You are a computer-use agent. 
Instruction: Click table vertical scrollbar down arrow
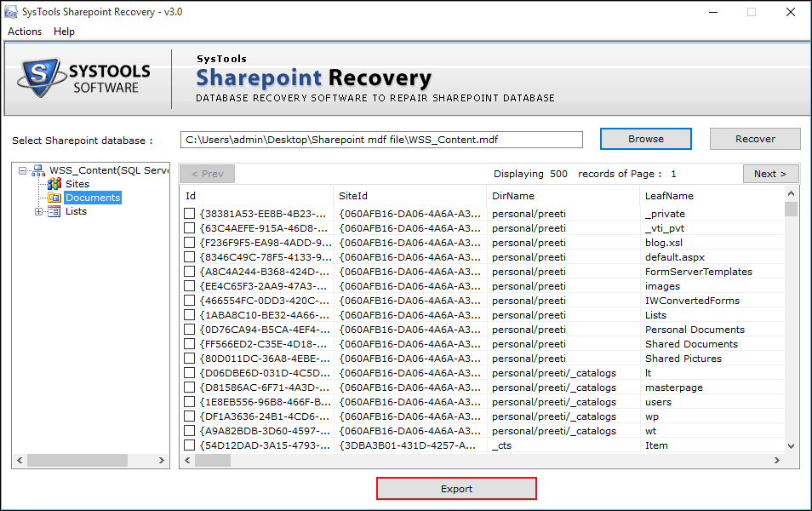[791, 445]
